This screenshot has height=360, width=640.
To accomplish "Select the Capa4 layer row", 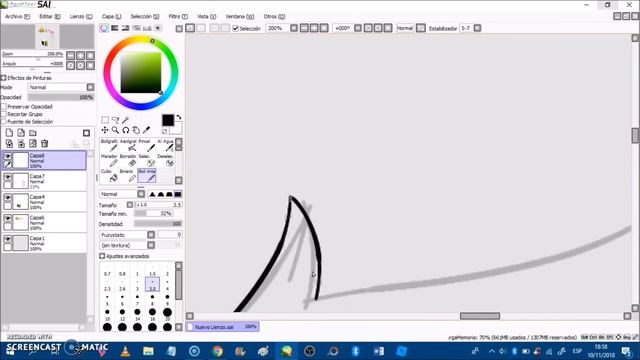I will [x=44, y=202].
